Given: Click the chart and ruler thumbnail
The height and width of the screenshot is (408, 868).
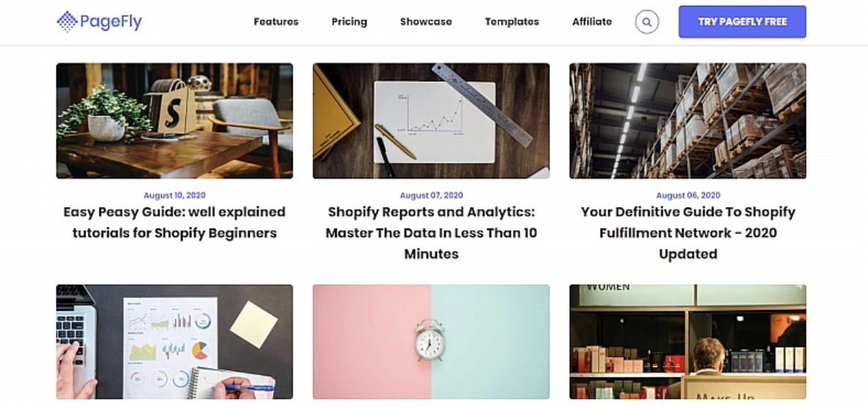Looking at the screenshot, I should coord(431,121).
